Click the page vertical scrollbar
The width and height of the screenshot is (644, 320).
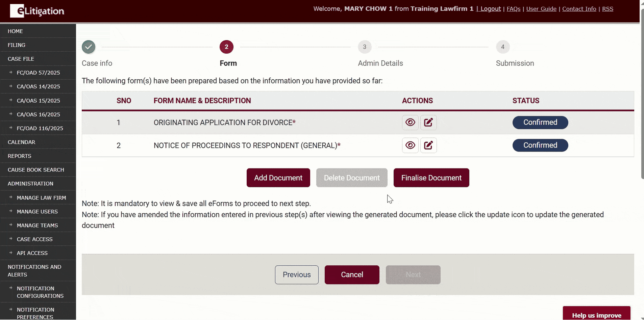tap(642, 95)
